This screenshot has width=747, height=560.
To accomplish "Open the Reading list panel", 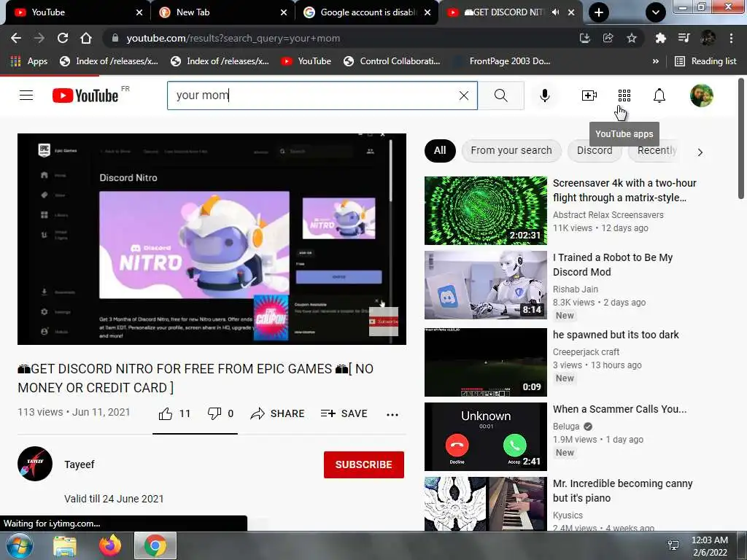I will [x=705, y=61].
